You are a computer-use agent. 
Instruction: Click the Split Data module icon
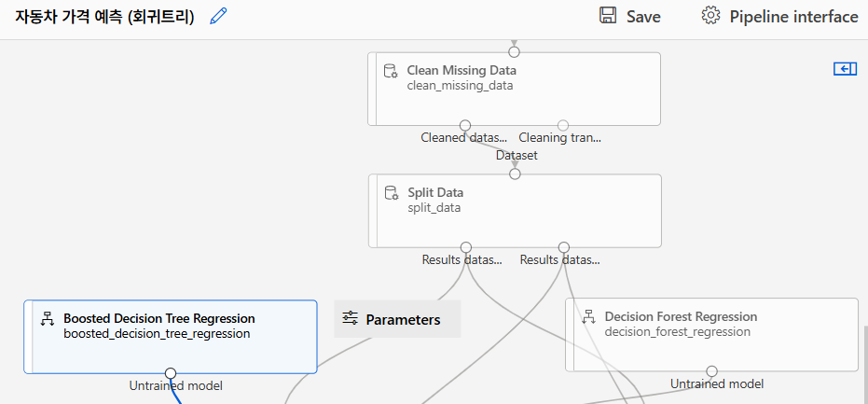click(392, 193)
